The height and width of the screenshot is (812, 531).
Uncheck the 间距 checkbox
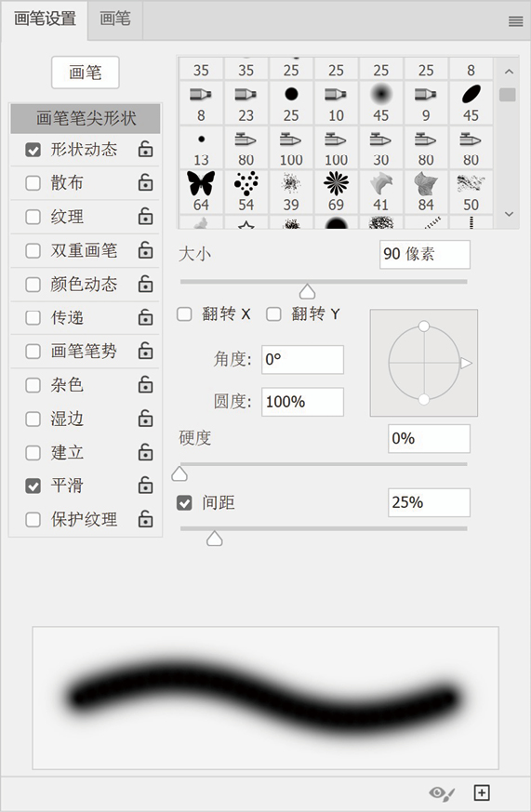point(184,502)
